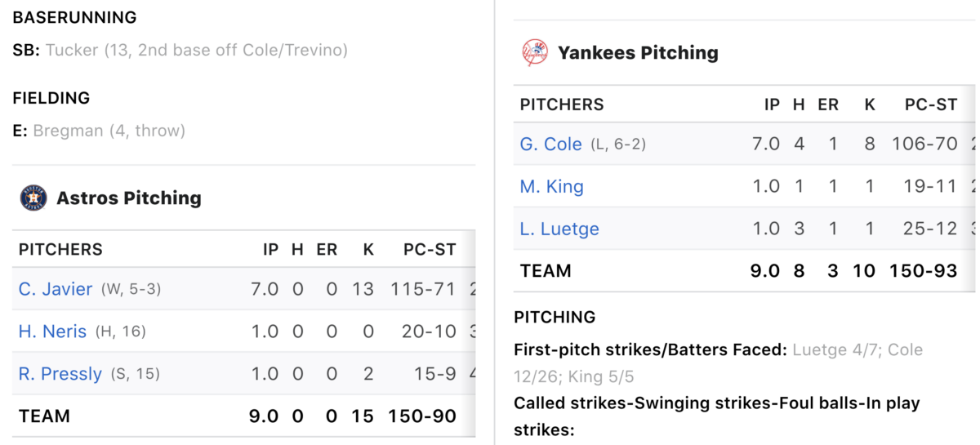Click the Astros K column header
The image size is (980, 445).
point(368,250)
